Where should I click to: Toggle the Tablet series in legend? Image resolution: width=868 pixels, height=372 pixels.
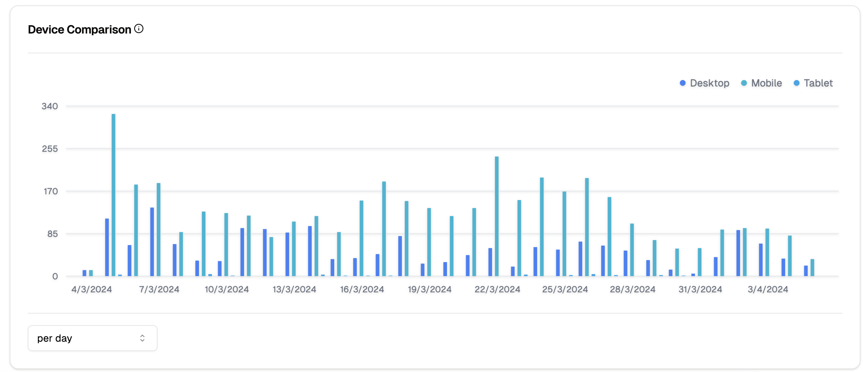point(814,83)
